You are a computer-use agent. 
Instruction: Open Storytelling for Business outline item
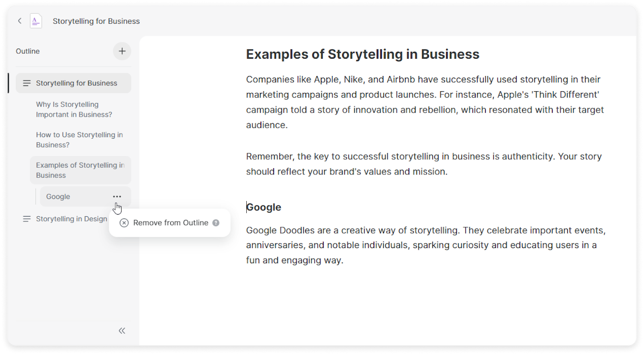coord(76,83)
